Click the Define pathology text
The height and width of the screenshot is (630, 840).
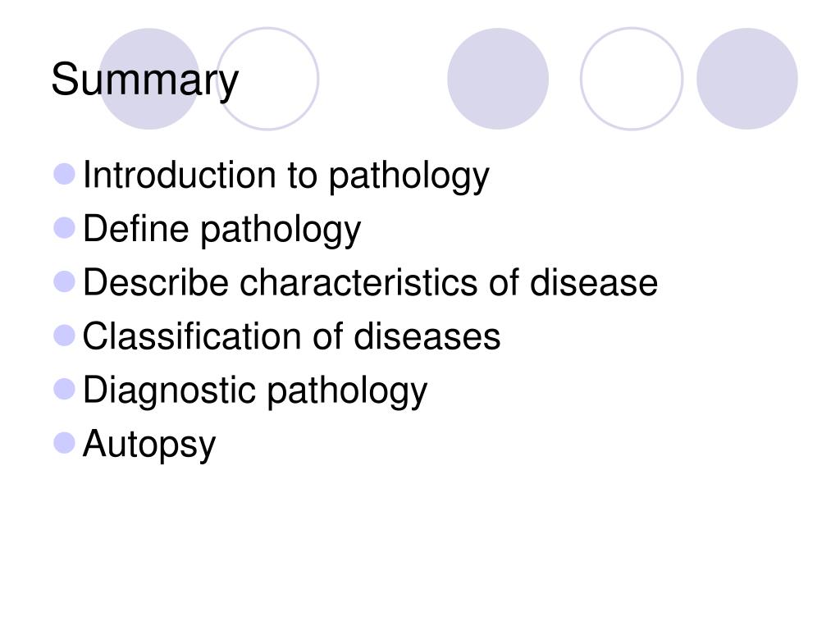pos(221,230)
